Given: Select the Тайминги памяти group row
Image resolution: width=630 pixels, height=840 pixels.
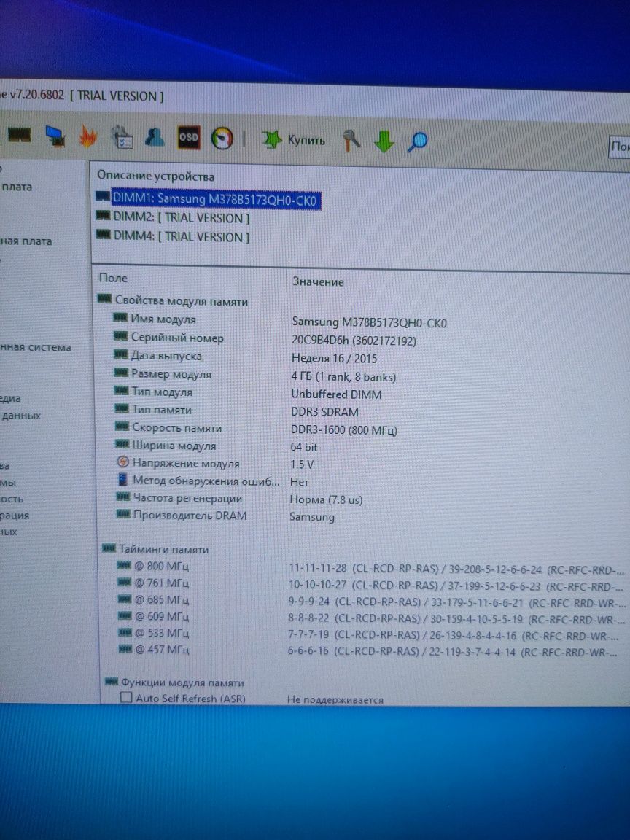Looking at the screenshot, I should coord(155,549).
